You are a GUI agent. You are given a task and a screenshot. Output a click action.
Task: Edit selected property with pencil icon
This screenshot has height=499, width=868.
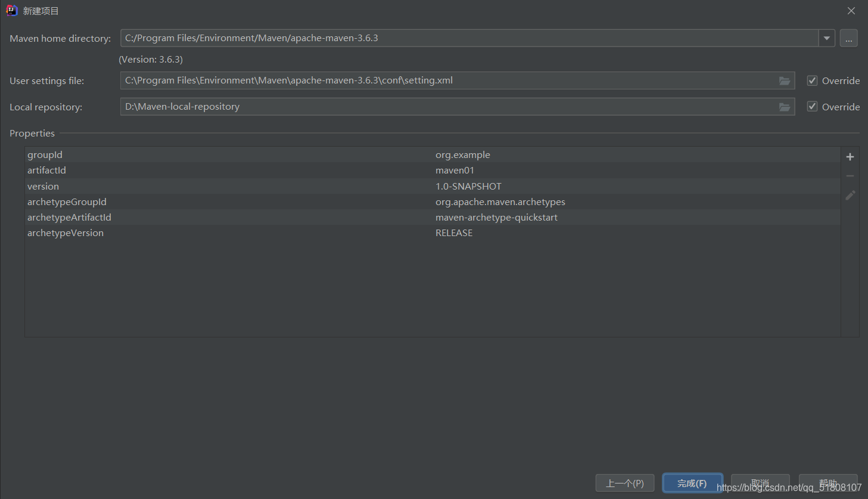point(850,195)
